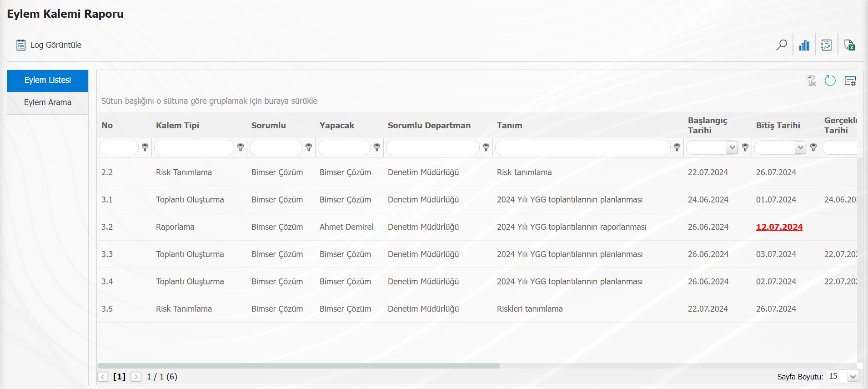This screenshot has width=868, height=389.
Task: Click filter funnel icon for Bitiş Tarihi column
Action: [x=813, y=147]
